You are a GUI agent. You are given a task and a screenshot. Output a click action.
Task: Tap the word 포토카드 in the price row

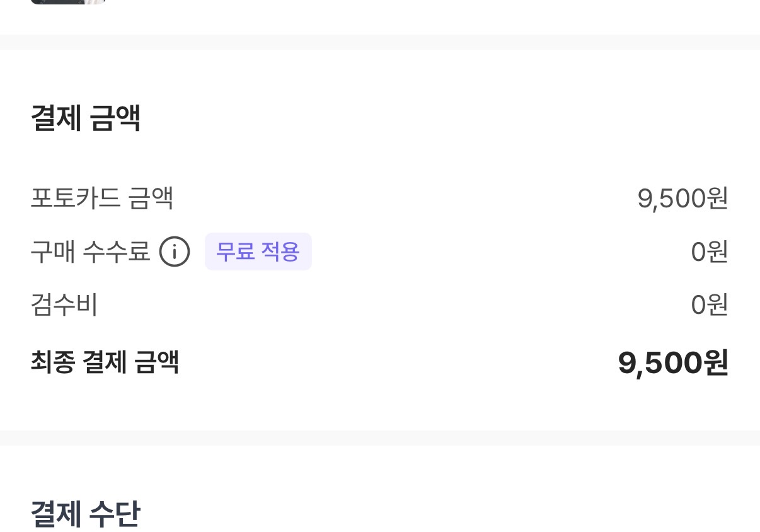click(75, 199)
